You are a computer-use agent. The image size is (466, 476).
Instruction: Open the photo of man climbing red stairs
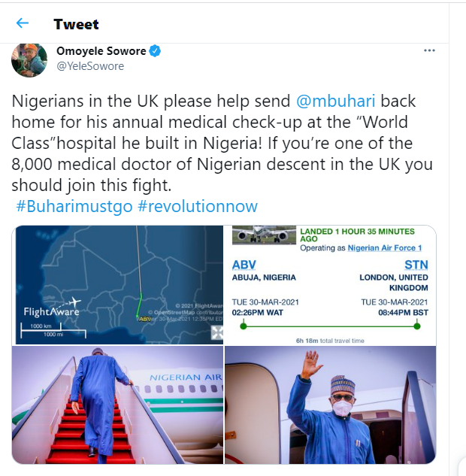pyautogui.click(x=117, y=405)
